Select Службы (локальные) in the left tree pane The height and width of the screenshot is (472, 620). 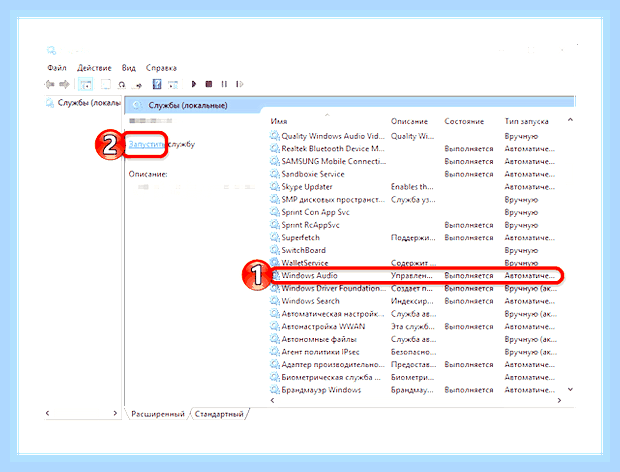[x=89, y=103]
